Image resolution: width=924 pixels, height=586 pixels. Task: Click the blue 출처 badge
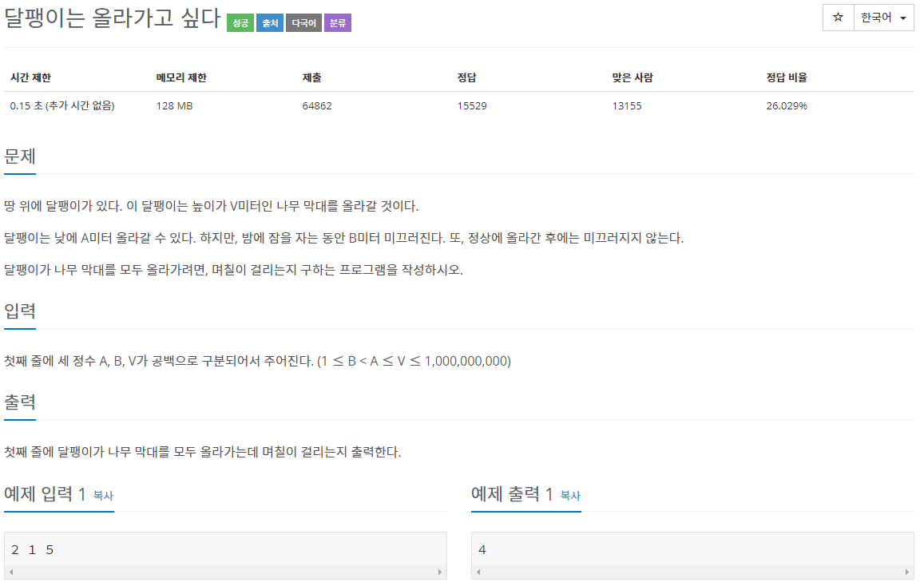[x=270, y=23]
